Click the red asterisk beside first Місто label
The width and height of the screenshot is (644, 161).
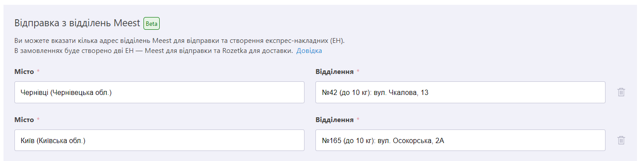tap(38, 71)
